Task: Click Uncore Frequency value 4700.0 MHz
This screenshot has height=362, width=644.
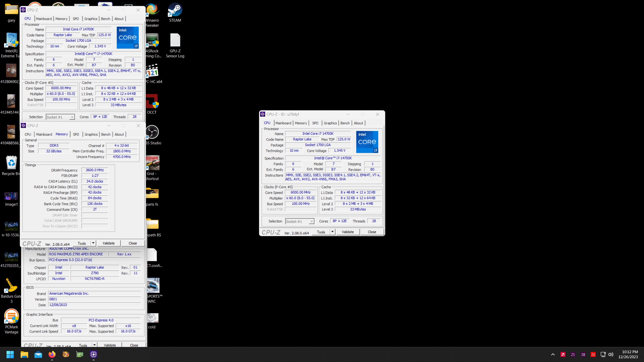Action: [x=122, y=157]
